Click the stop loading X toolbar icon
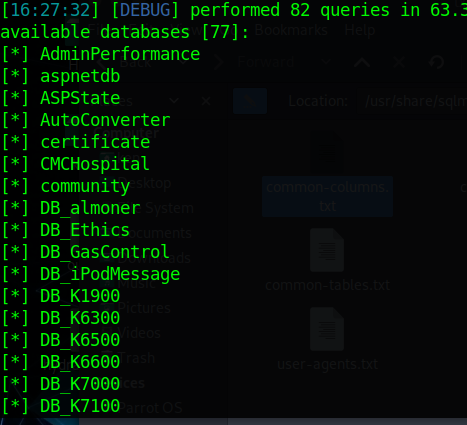Image resolution: width=467 pixels, height=425 pixels. (399, 62)
